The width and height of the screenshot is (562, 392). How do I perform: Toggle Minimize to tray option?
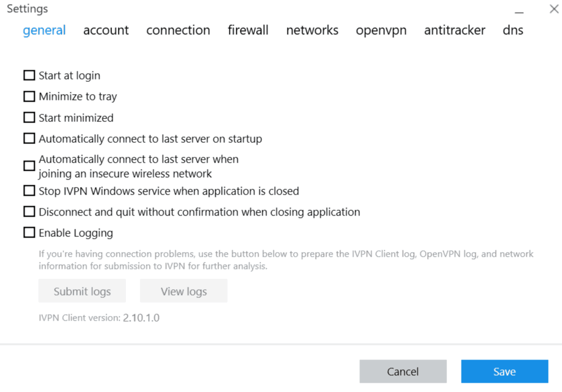coord(29,96)
